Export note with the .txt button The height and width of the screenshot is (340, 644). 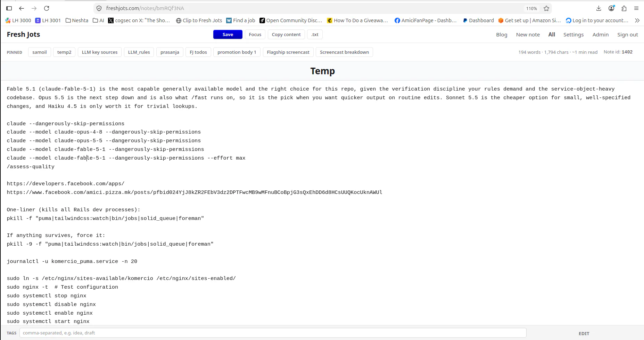tap(315, 34)
